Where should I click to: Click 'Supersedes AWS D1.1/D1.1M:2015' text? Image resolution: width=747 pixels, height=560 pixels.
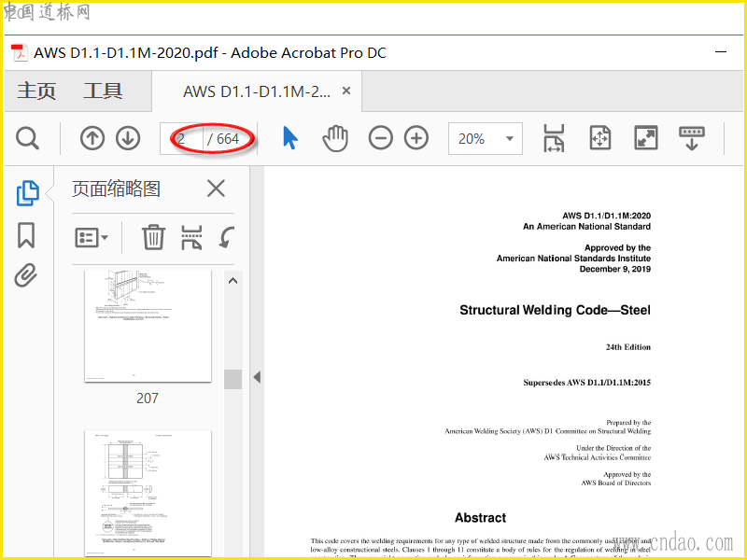587,383
